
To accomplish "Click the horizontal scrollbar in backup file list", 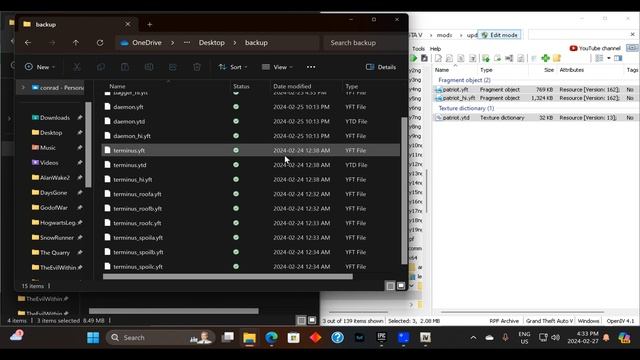I will [x=228, y=277].
